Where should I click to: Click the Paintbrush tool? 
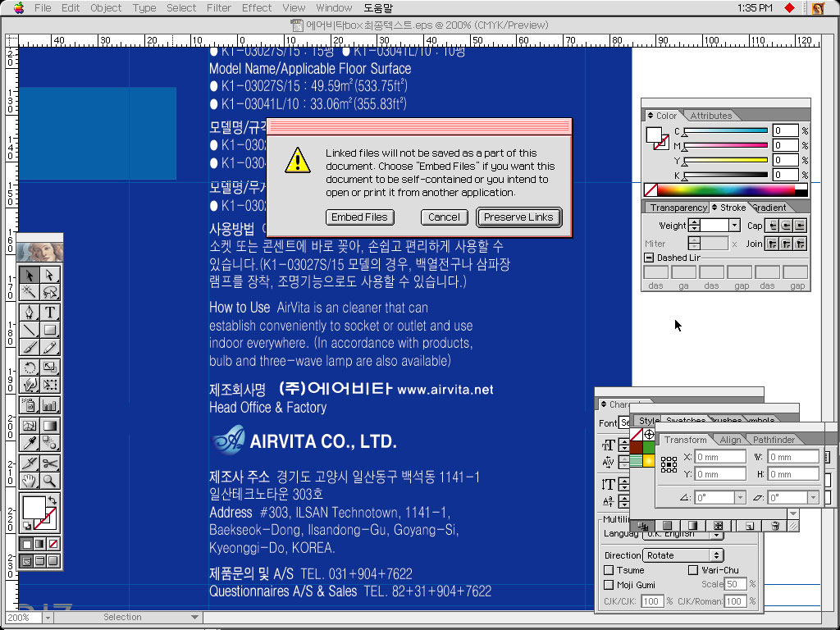tap(30, 349)
